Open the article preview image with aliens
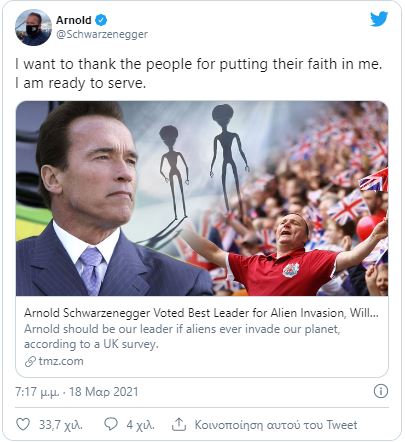 click(202, 198)
